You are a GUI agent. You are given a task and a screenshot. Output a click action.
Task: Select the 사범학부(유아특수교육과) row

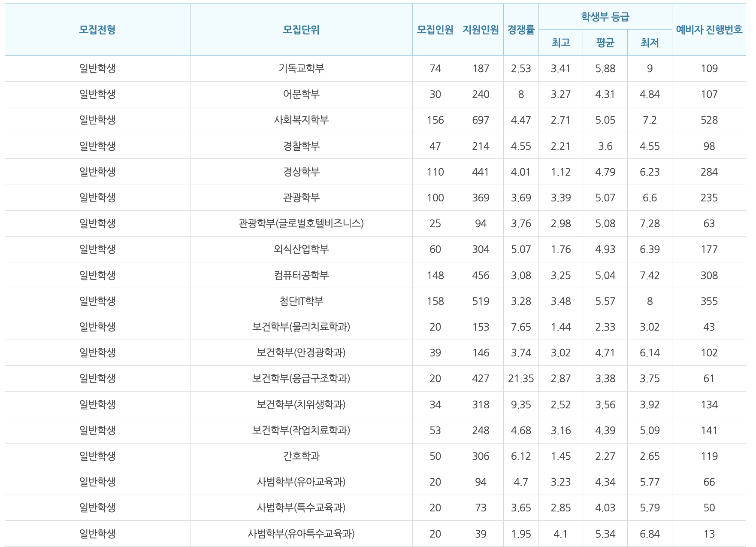pyautogui.click(x=300, y=533)
